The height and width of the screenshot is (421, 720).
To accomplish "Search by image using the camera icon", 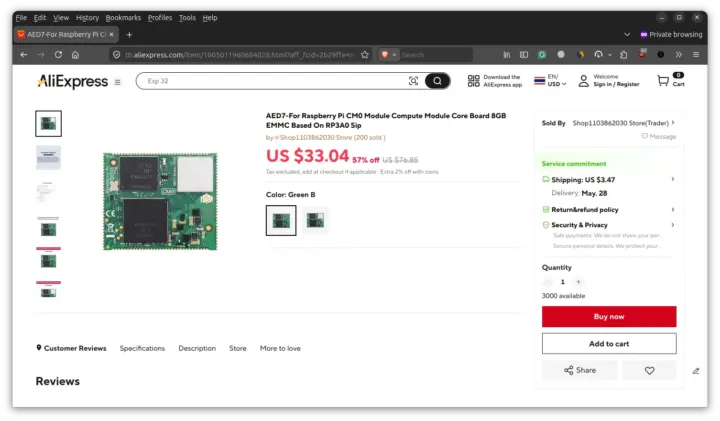I will coord(413,81).
